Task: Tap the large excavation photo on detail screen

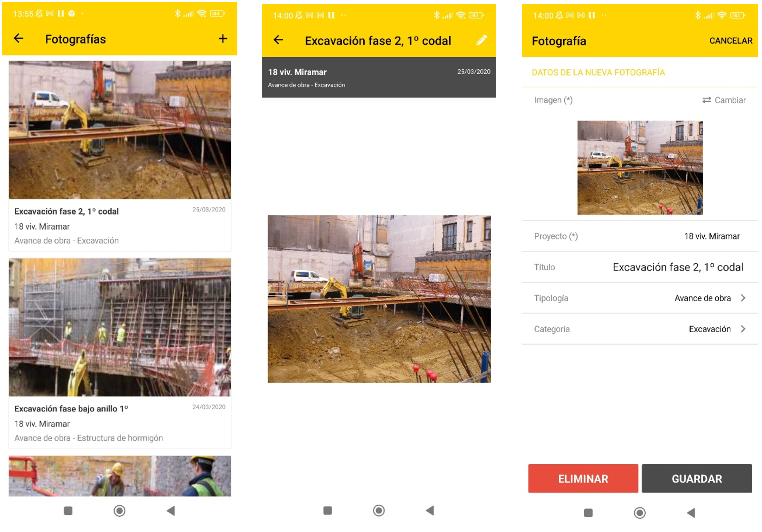Action: (x=379, y=299)
